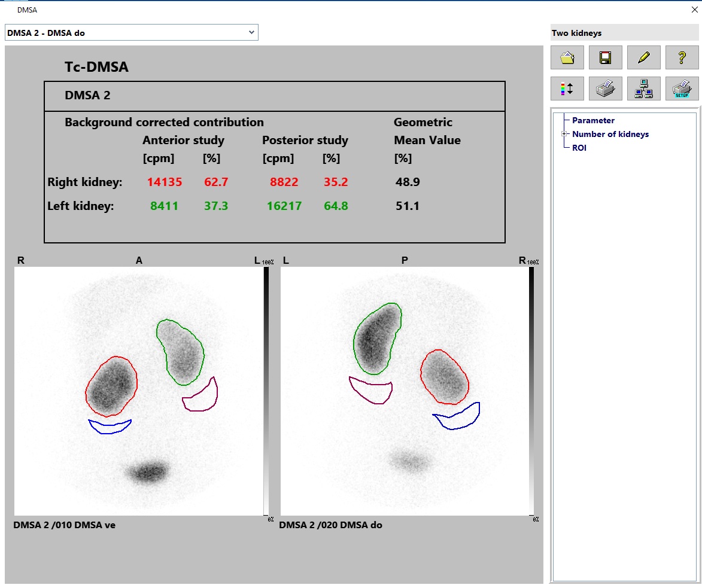Viewport: 702px width, 588px height.
Task: Open help via the question mark icon
Action: [x=682, y=57]
